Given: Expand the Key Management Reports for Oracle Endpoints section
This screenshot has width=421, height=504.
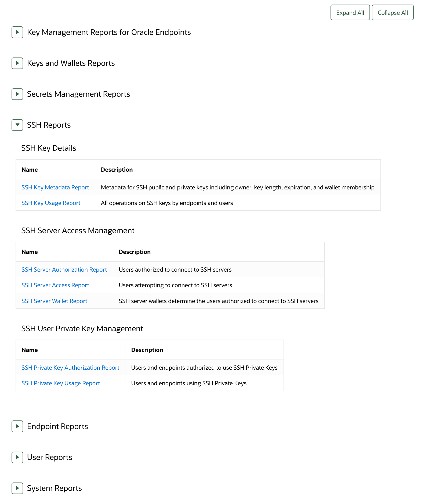Looking at the screenshot, I should tap(17, 33).
